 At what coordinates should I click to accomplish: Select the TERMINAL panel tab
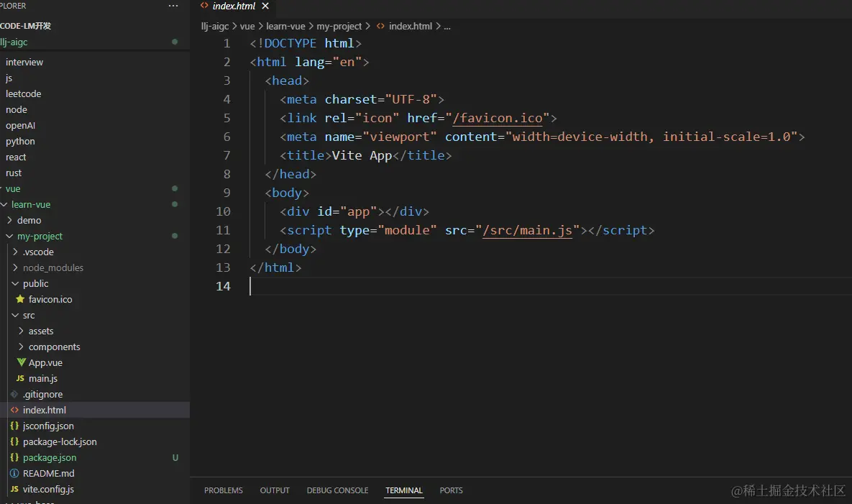coord(404,490)
